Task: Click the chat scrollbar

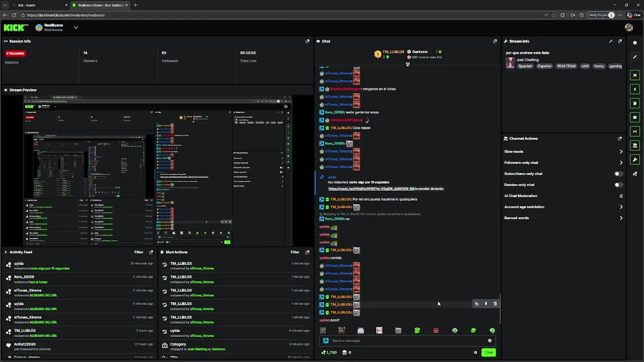Action: 500,309
